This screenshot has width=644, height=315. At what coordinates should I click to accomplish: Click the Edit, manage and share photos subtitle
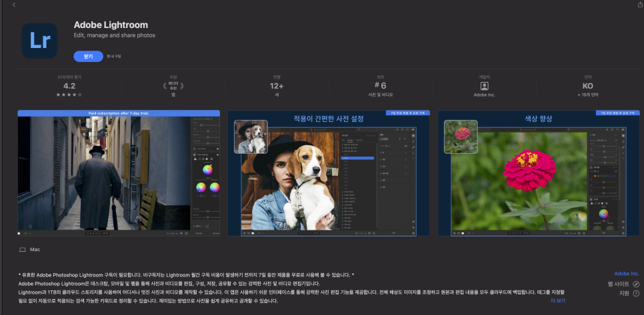pos(114,36)
